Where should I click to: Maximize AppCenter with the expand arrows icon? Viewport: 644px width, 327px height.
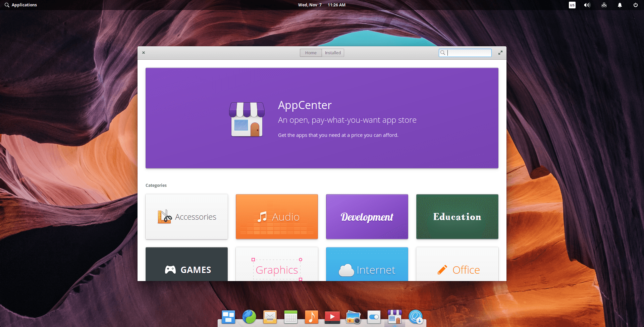pyautogui.click(x=500, y=53)
